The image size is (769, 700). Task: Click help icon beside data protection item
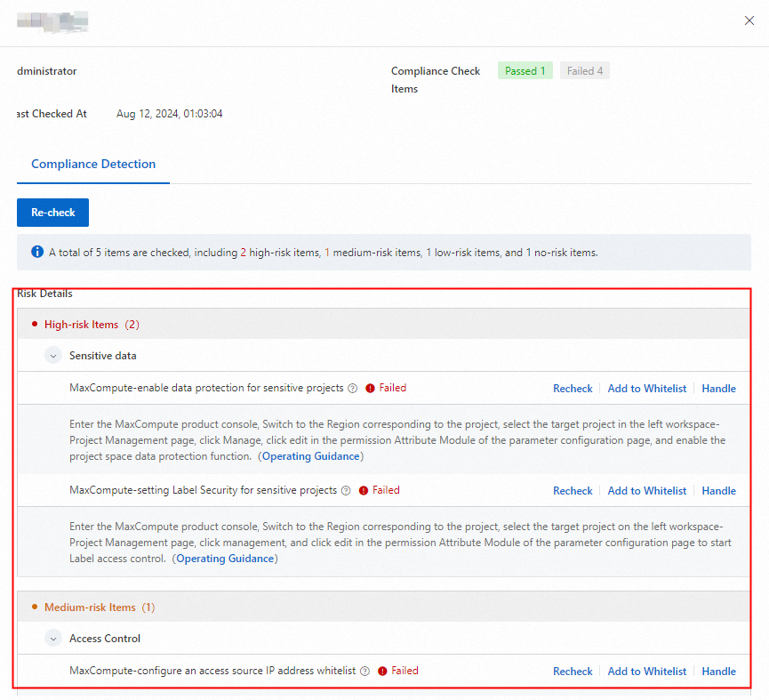click(x=352, y=389)
